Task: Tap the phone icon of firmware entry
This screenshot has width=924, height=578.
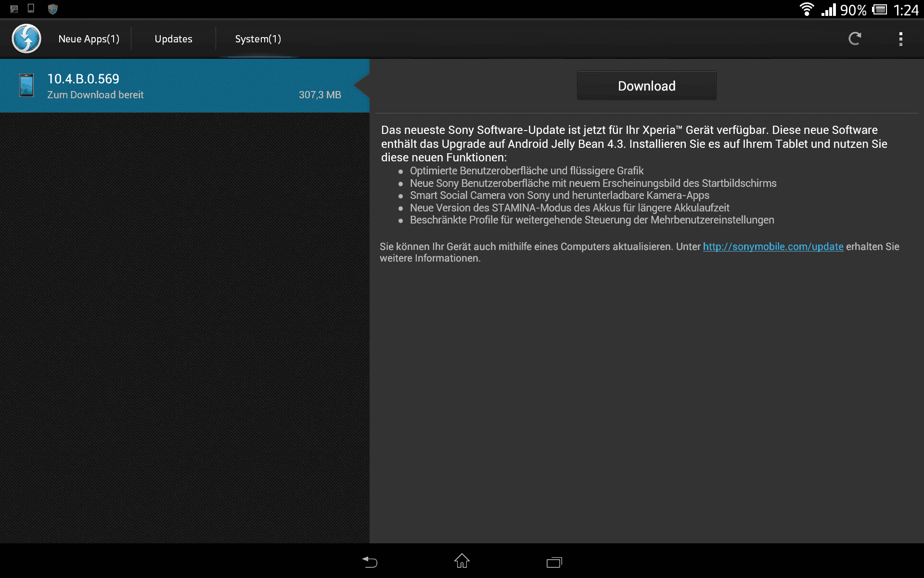Action: click(x=26, y=85)
